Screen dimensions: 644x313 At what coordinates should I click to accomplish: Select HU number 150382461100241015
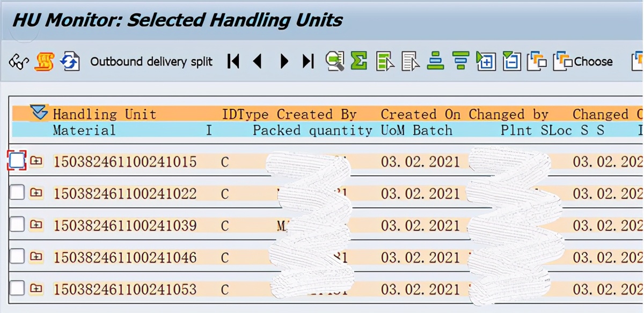[125, 161]
